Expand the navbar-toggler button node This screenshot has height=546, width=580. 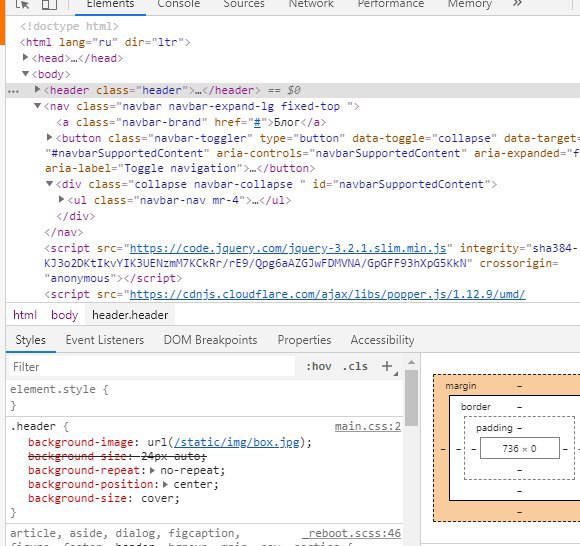pyautogui.click(x=50, y=138)
